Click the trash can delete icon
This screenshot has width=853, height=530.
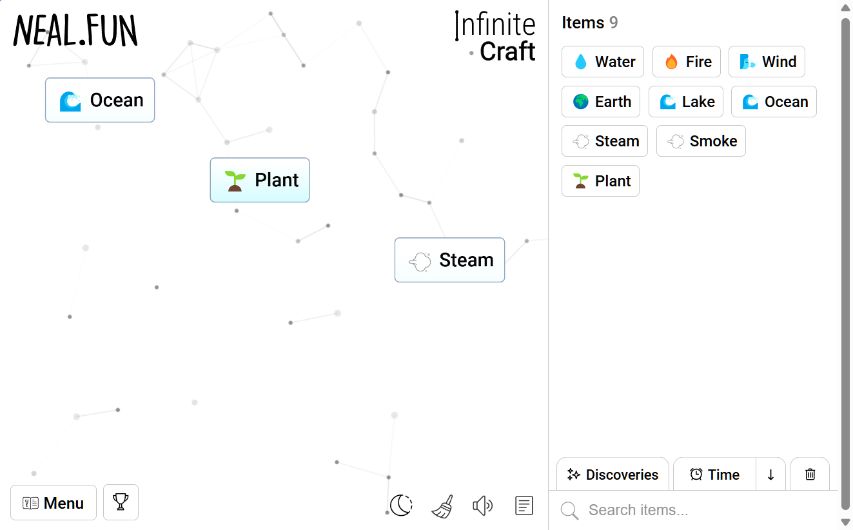[810, 474]
